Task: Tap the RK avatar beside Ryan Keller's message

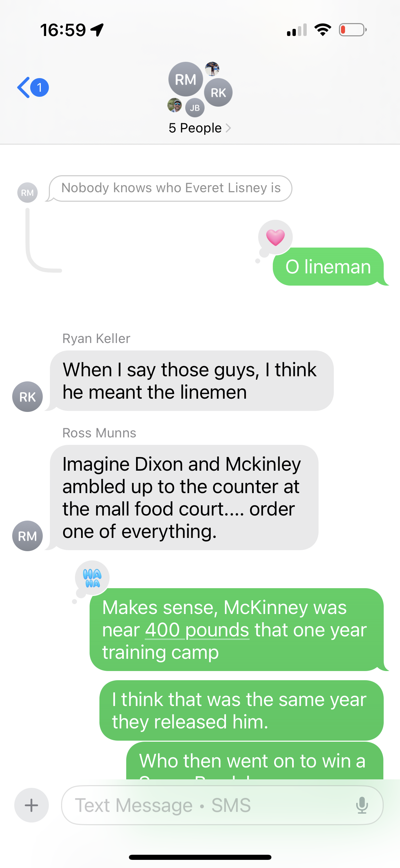Action: click(x=27, y=397)
